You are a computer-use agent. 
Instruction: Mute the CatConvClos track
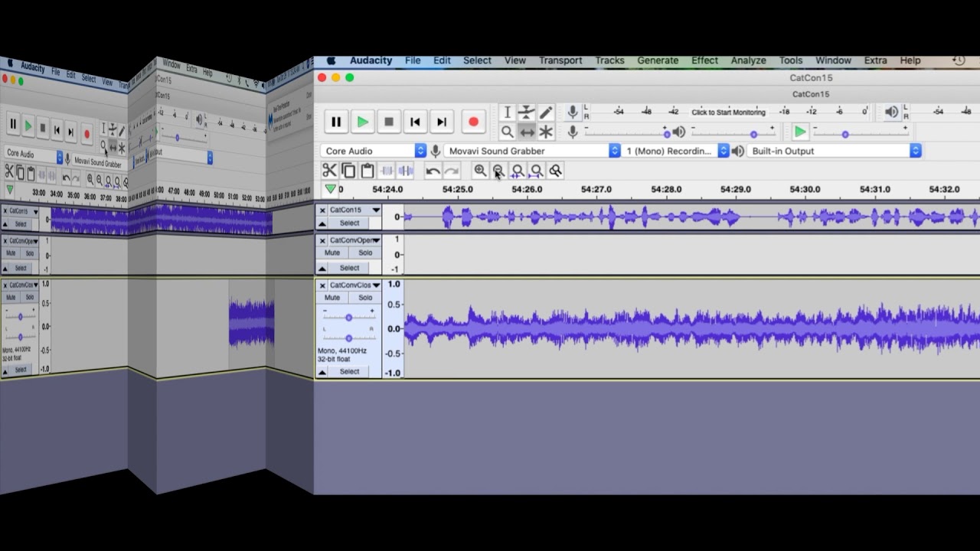click(332, 297)
